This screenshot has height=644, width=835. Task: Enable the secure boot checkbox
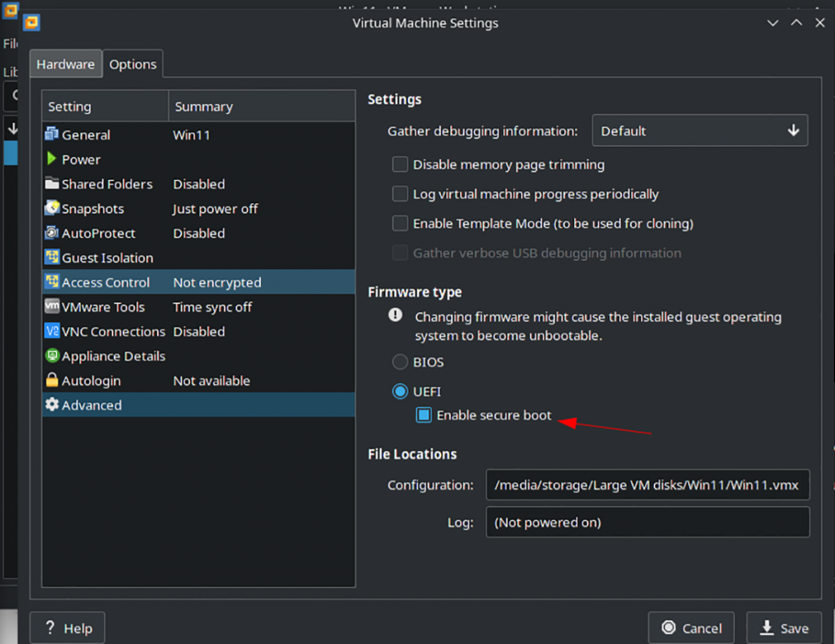point(423,415)
